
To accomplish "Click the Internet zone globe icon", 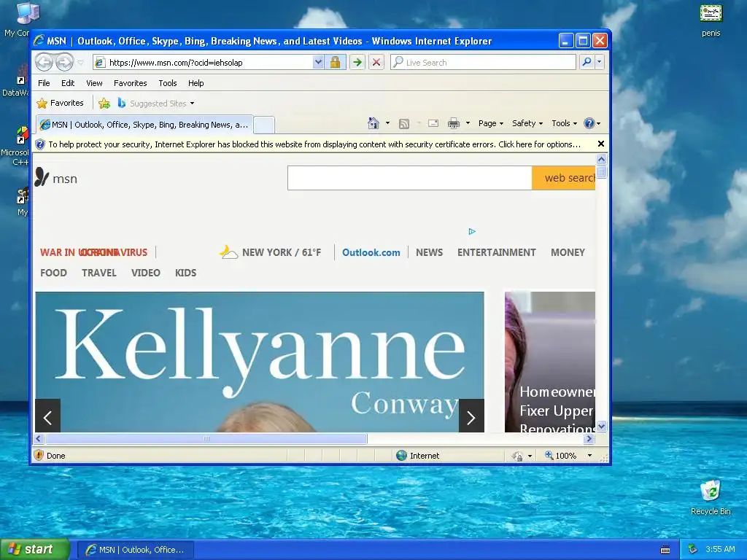I will coord(402,455).
